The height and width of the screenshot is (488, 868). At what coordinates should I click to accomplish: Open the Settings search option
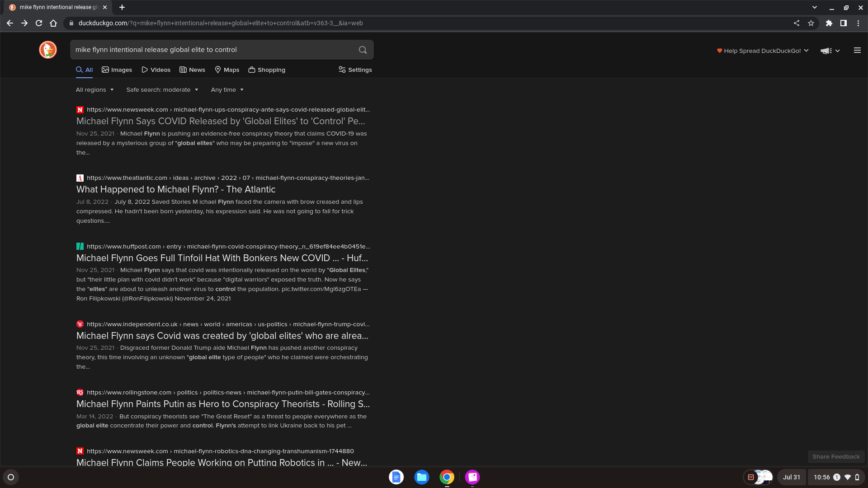point(355,70)
